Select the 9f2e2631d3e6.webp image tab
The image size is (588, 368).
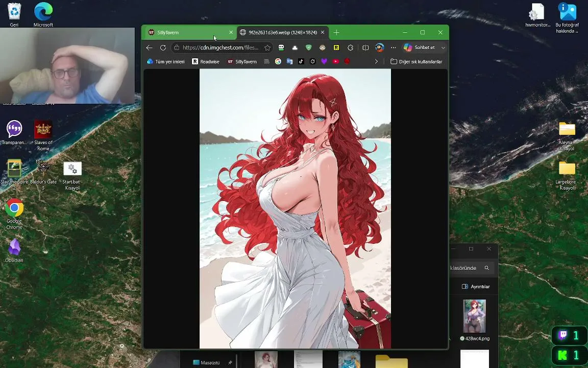coord(283,32)
